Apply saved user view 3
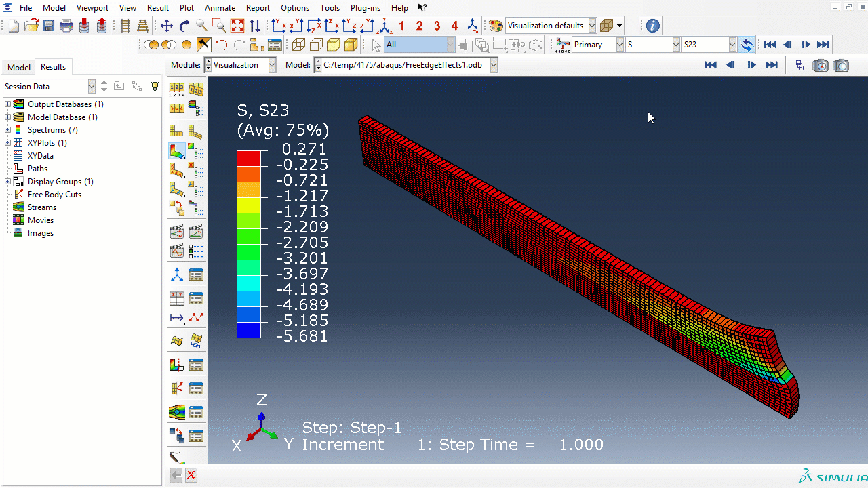The height and width of the screenshot is (488, 868). coord(437,26)
